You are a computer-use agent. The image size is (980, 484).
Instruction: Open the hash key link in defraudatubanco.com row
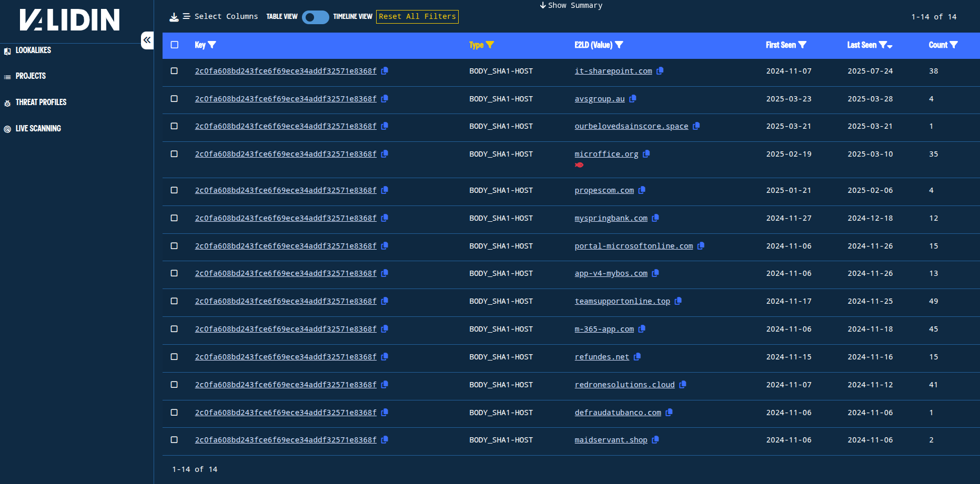(x=286, y=413)
